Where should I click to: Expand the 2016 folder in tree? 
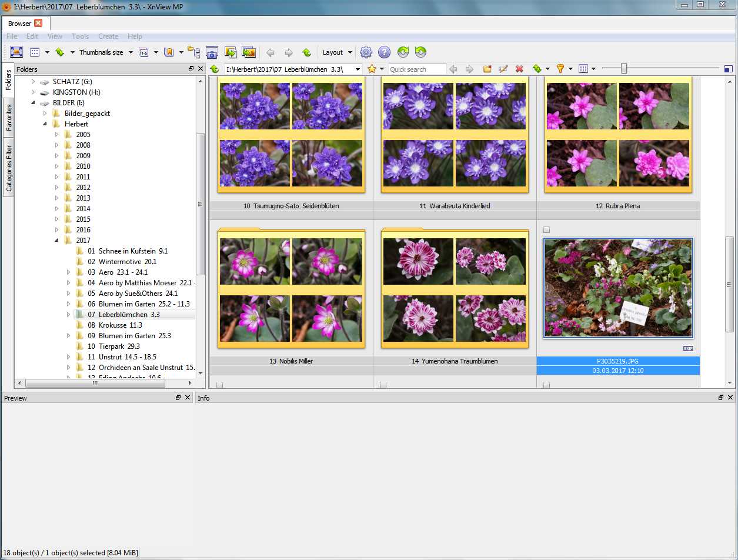(57, 230)
